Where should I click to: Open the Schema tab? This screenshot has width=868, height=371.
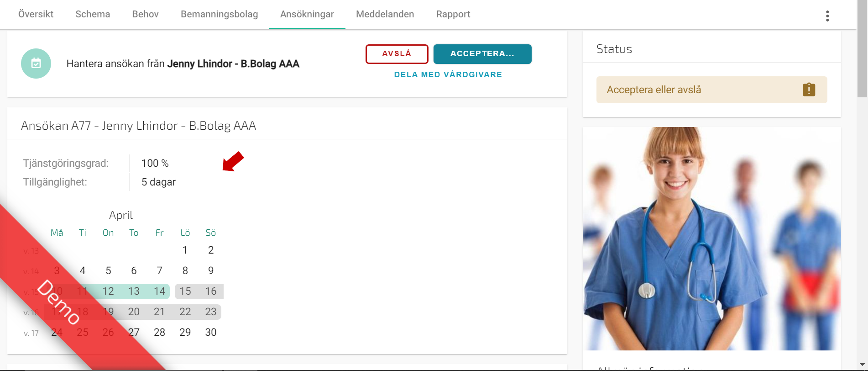[x=93, y=14]
